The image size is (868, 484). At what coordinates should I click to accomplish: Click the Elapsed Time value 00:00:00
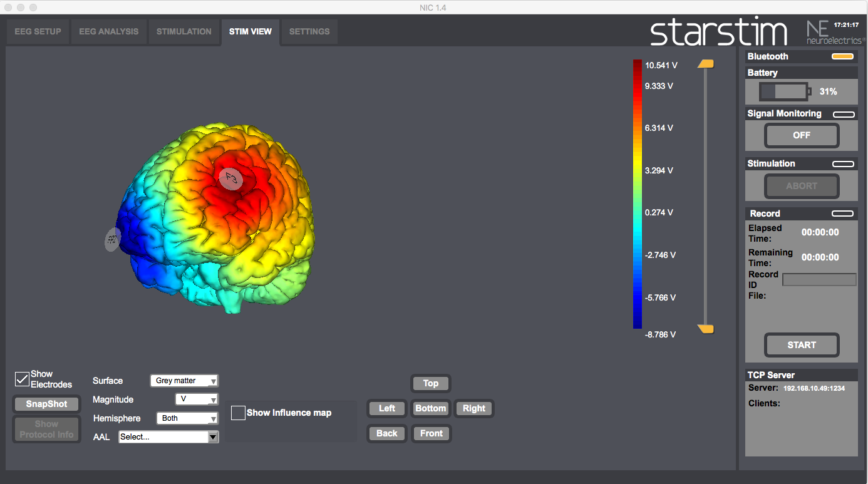point(820,232)
